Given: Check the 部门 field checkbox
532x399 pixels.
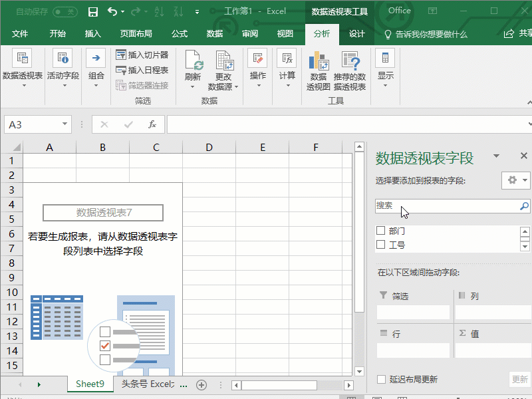Looking at the screenshot, I should click(380, 231).
